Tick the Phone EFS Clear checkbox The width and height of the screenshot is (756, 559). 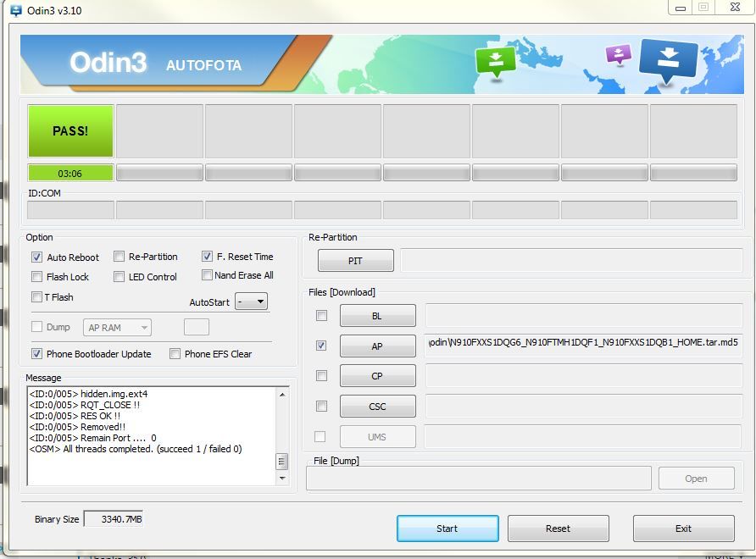click(x=175, y=354)
